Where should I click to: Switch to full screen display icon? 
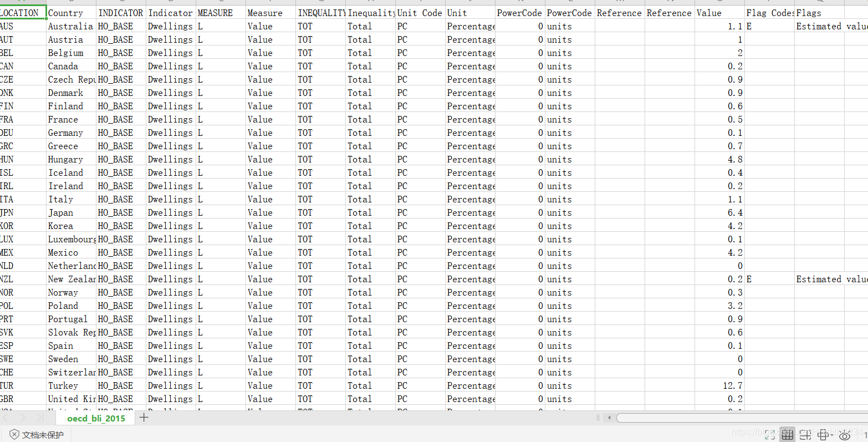pos(769,435)
